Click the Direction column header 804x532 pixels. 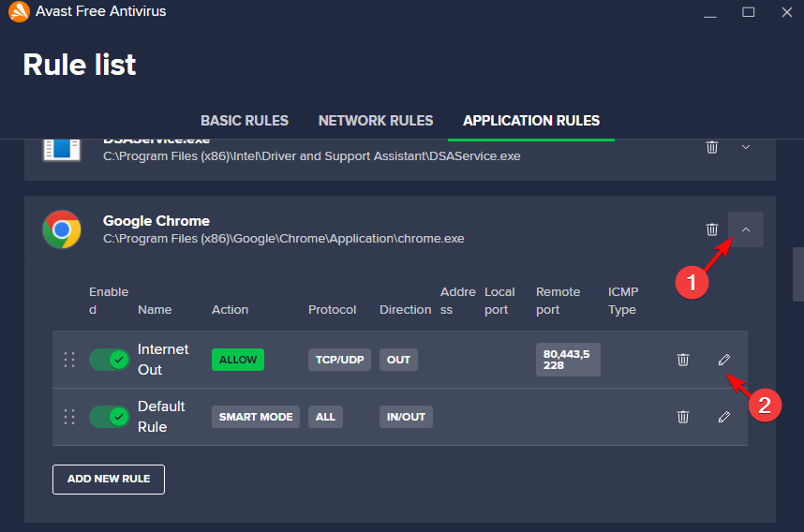(x=405, y=310)
